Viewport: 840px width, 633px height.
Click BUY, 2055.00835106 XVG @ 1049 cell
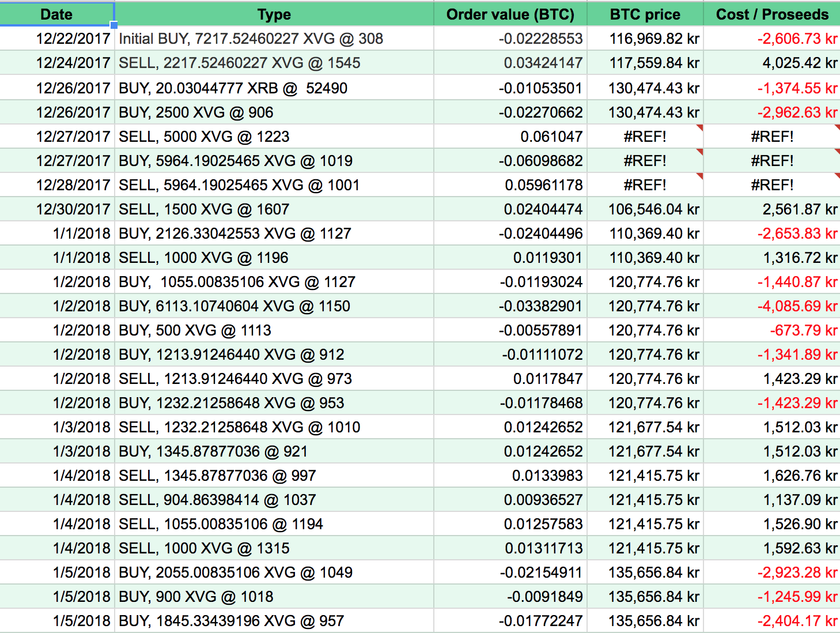pos(274,572)
